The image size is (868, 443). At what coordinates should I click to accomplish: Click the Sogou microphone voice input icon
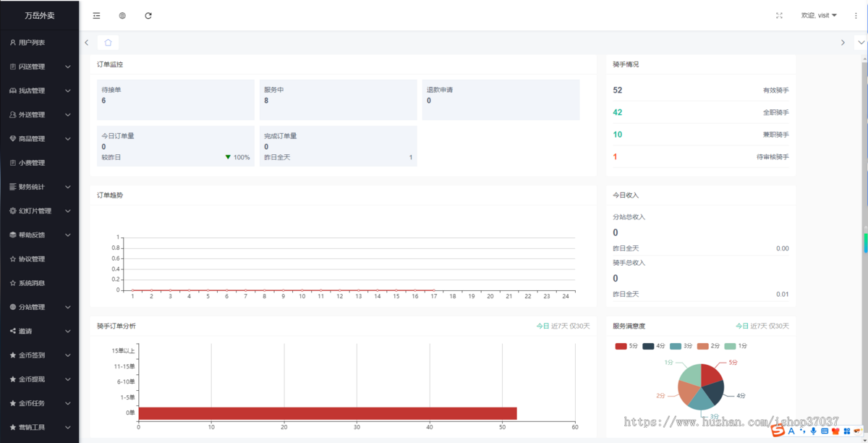tap(814, 431)
